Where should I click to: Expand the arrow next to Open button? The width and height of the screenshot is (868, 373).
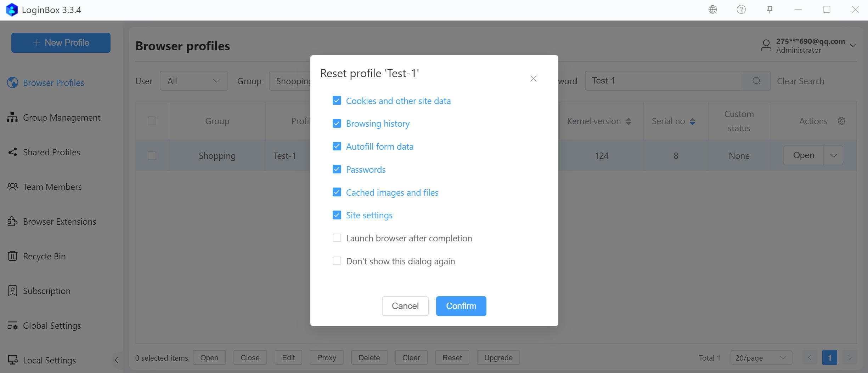[x=833, y=155]
